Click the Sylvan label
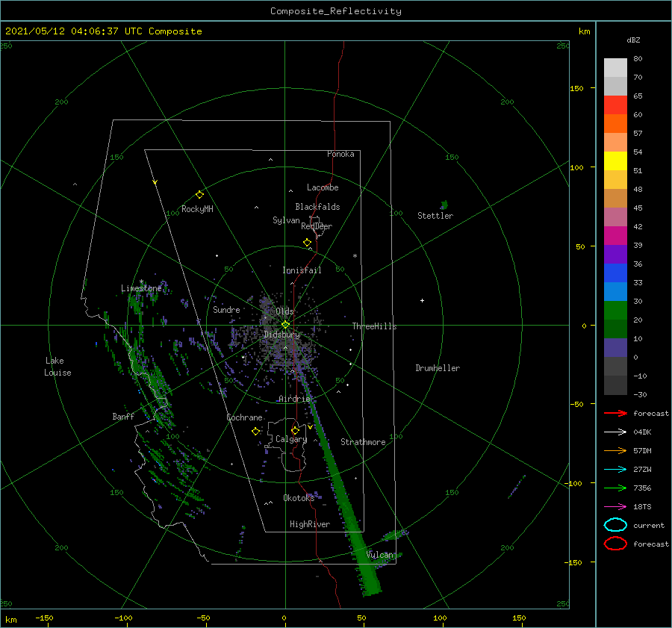672x628 pixels. pos(286,220)
